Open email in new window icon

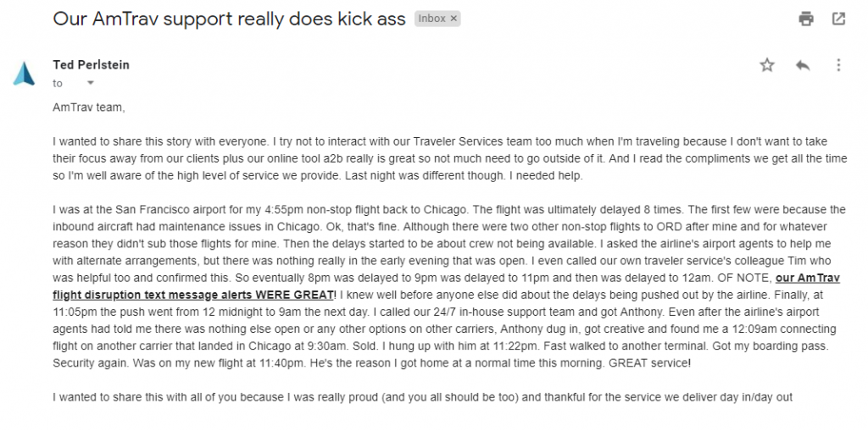point(838,19)
